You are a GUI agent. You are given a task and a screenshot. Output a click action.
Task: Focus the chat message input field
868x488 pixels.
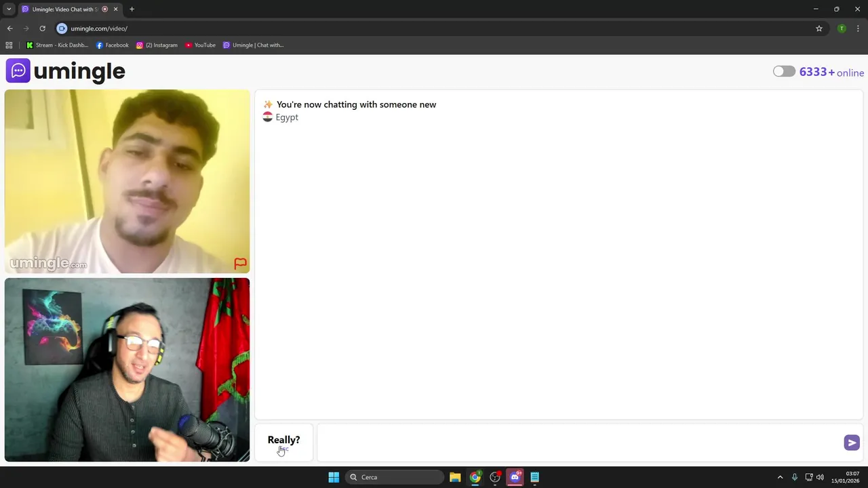[580, 443]
